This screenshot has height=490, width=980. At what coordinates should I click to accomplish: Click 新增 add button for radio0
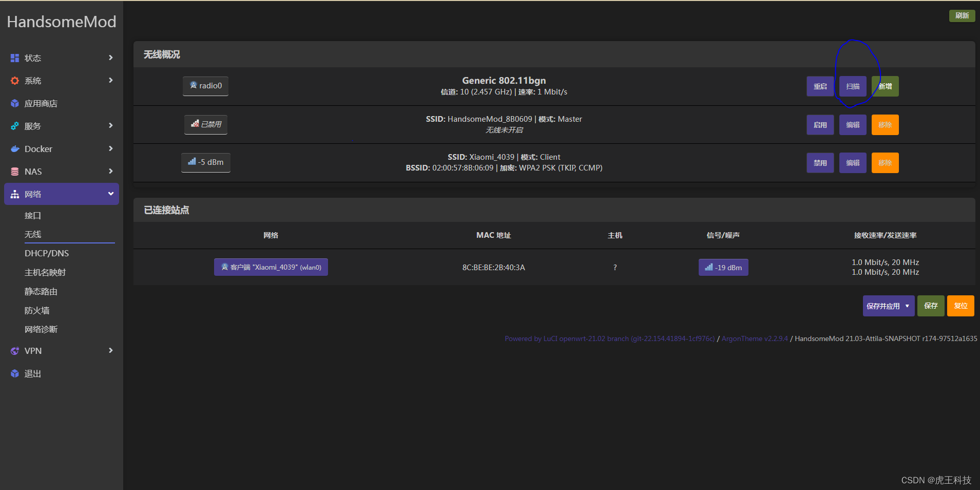885,86
